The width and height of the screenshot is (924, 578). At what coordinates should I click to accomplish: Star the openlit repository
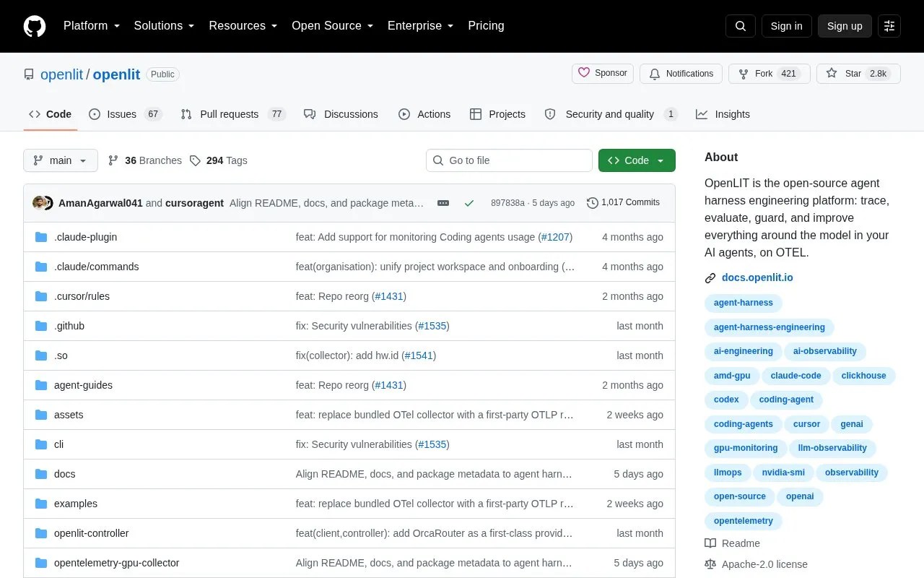pos(858,74)
